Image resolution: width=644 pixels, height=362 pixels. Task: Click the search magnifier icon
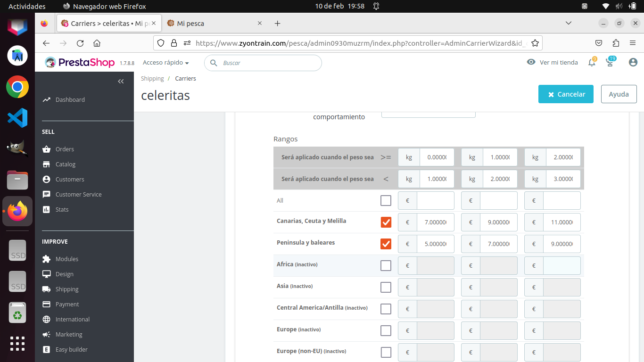coord(214,63)
